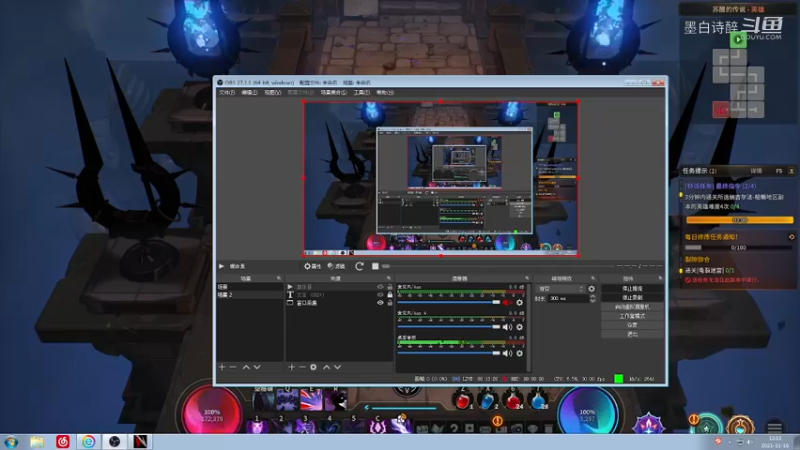
Task: Remove source with the minus icon
Action: point(302,367)
